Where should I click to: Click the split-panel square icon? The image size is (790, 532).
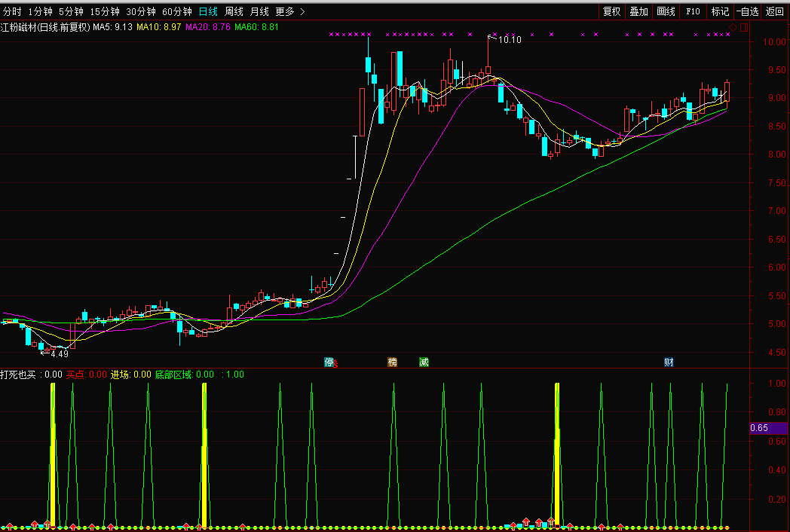coord(744,27)
